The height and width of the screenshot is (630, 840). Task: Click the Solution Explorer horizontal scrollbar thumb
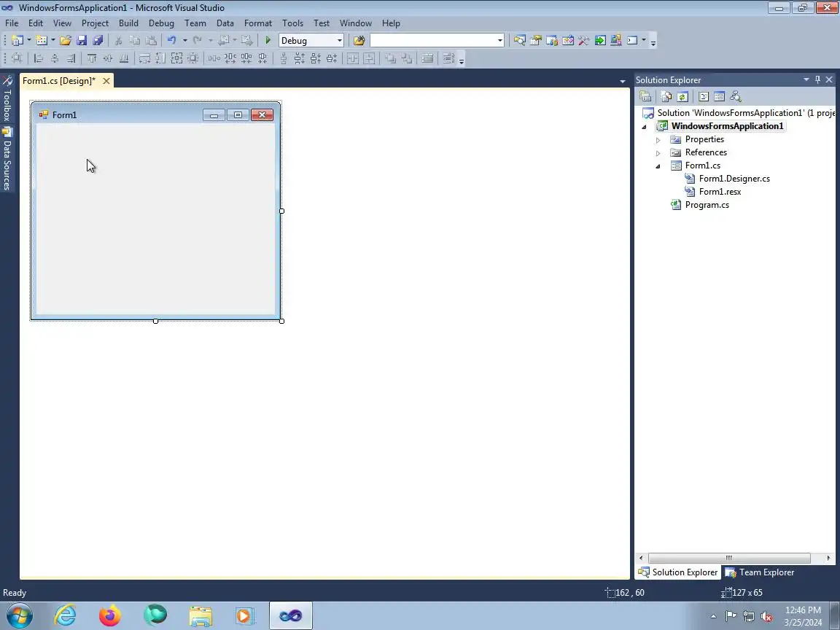(x=729, y=558)
